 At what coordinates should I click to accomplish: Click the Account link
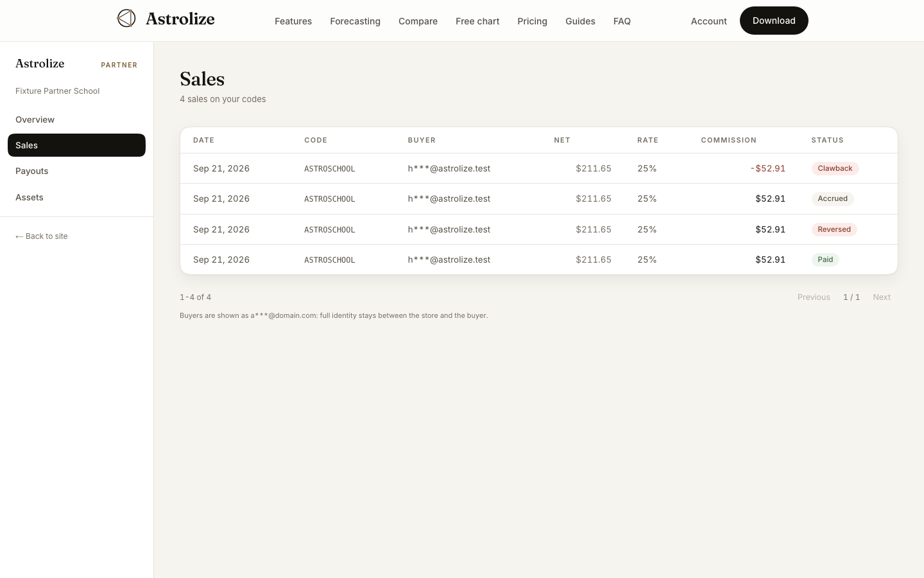pyautogui.click(x=708, y=21)
